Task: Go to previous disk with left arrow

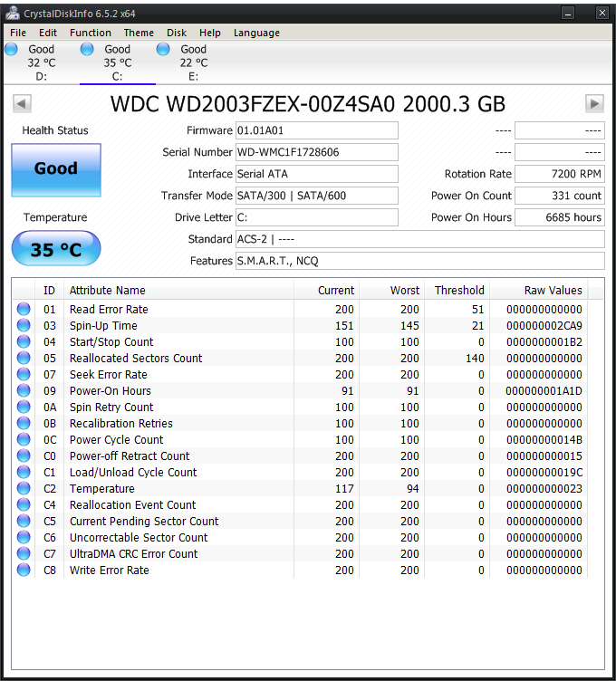Action: (x=22, y=104)
